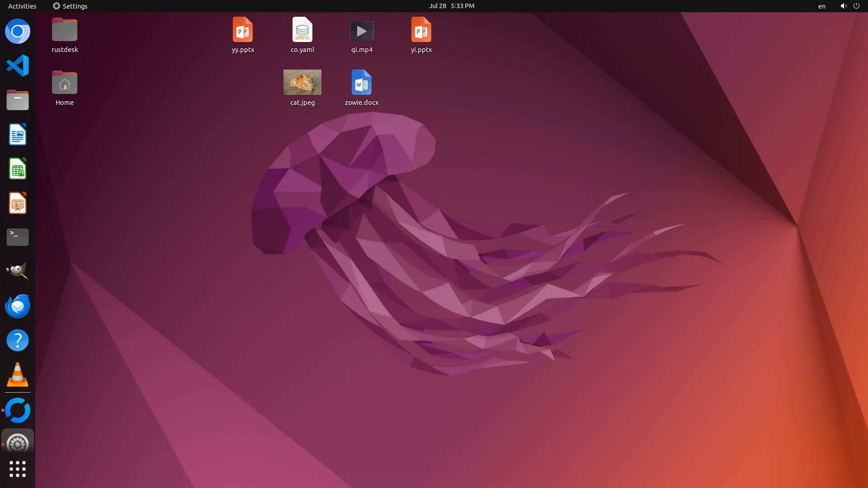Open Chromium browser from the dock
The height and width of the screenshot is (488, 868).
[x=18, y=31]
